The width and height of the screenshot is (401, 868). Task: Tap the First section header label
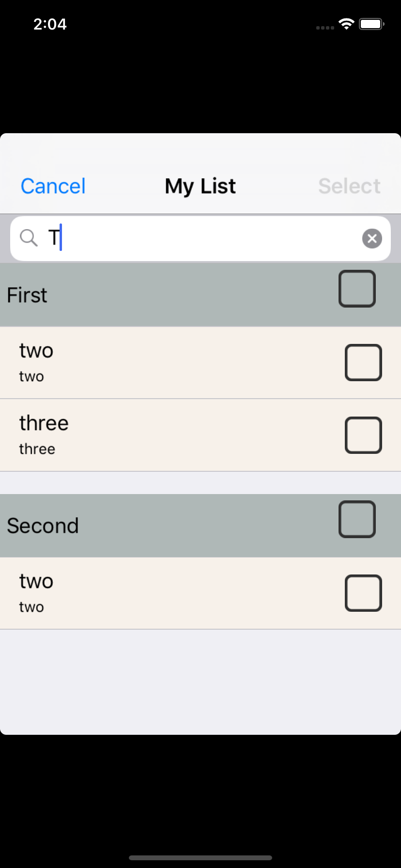click(x=27, y=295)
